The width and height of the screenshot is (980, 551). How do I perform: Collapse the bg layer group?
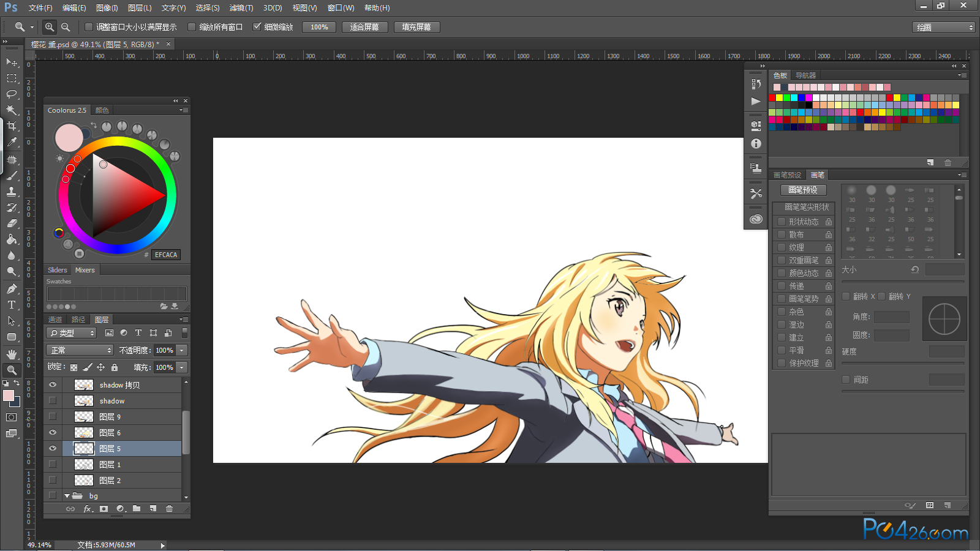67,496
